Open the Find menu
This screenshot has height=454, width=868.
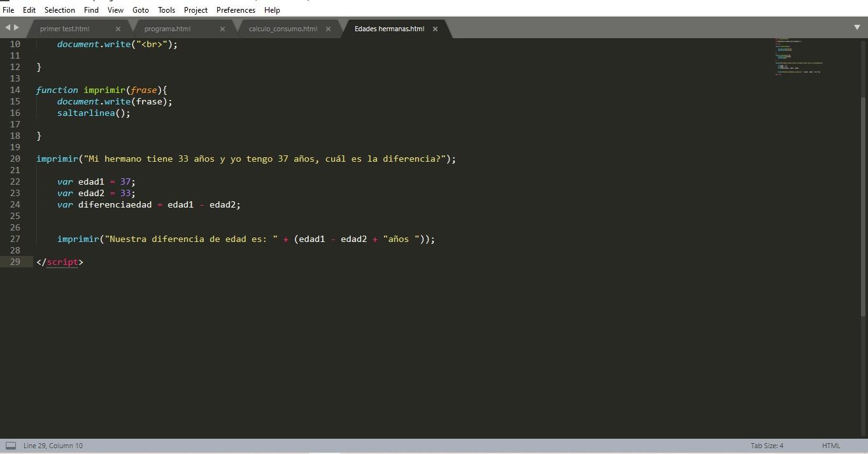[x=91, y=10]
